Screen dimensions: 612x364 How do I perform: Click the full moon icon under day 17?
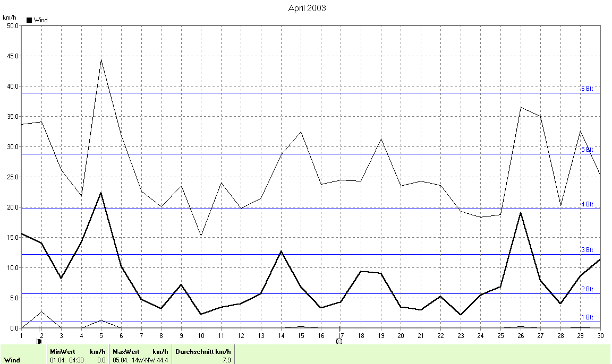pos(339,341)
